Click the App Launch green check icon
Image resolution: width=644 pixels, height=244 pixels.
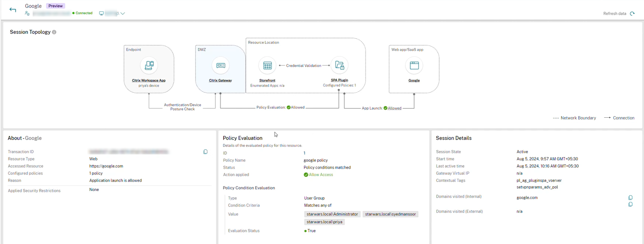[385, 108]
